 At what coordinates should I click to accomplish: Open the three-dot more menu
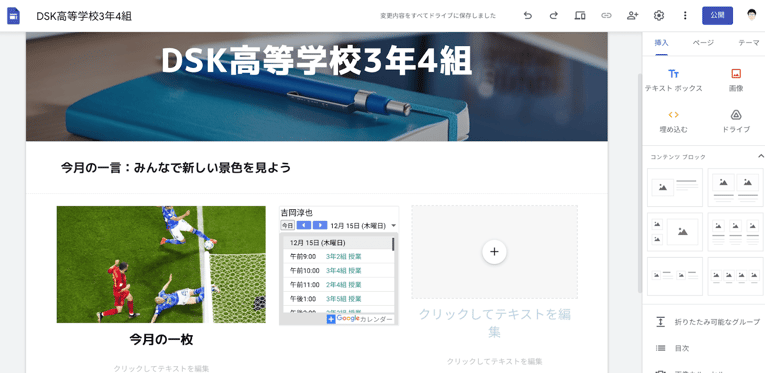[x=685, y=16]
